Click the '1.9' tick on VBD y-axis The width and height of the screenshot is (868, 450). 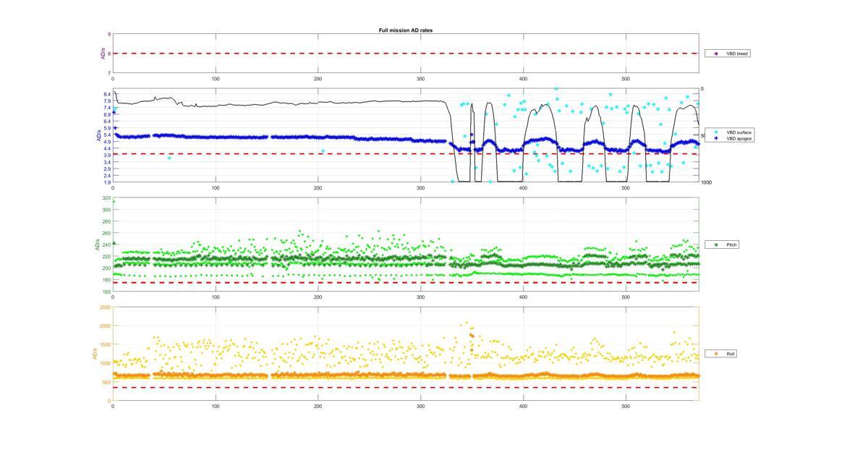click(106, 182)
